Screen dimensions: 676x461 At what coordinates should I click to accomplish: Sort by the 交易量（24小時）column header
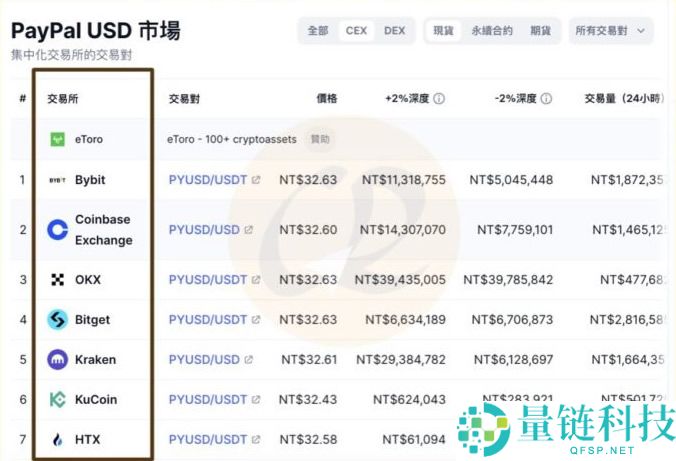(x=624, y=99)
